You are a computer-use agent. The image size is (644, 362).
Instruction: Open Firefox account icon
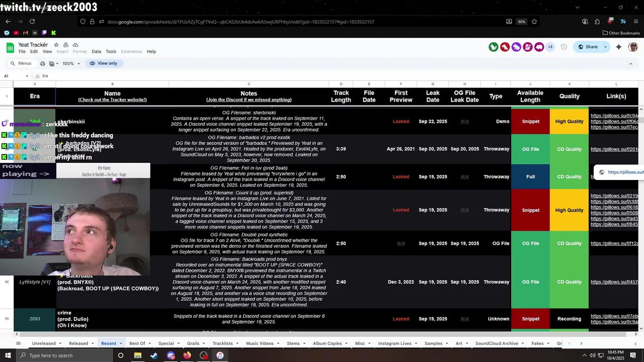585,22
